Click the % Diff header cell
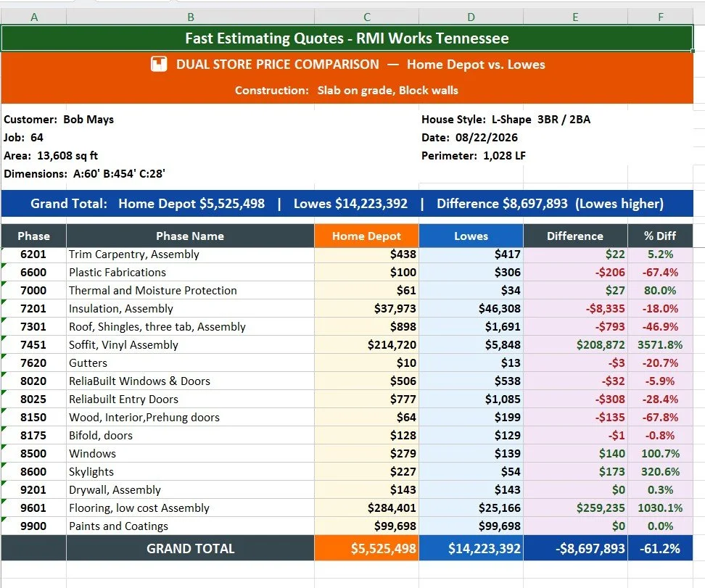The image size is (705, 588). [x=660, y=236]
